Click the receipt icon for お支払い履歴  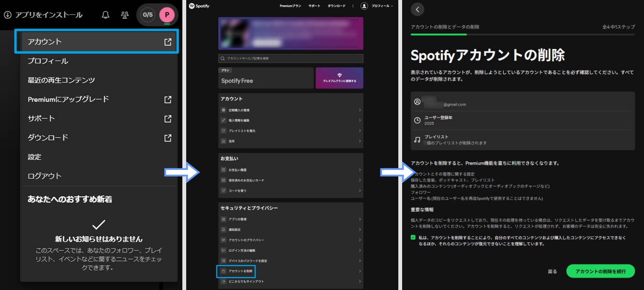(x=224, y=169)
